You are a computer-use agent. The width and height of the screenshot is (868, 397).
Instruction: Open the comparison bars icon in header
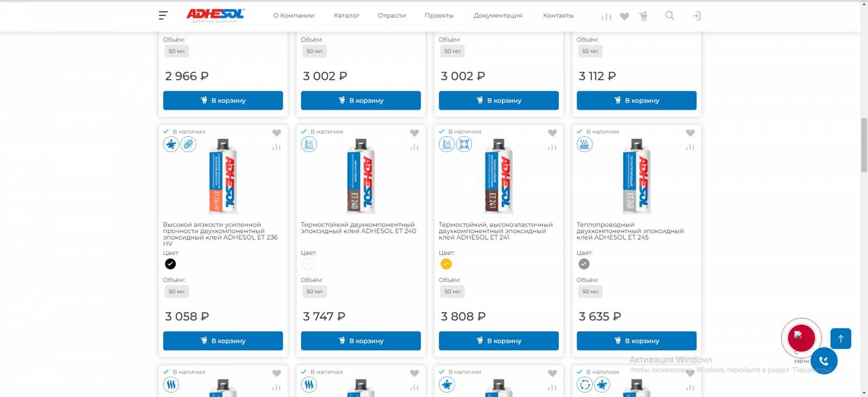pyautogui.click(x=606, y=17)
